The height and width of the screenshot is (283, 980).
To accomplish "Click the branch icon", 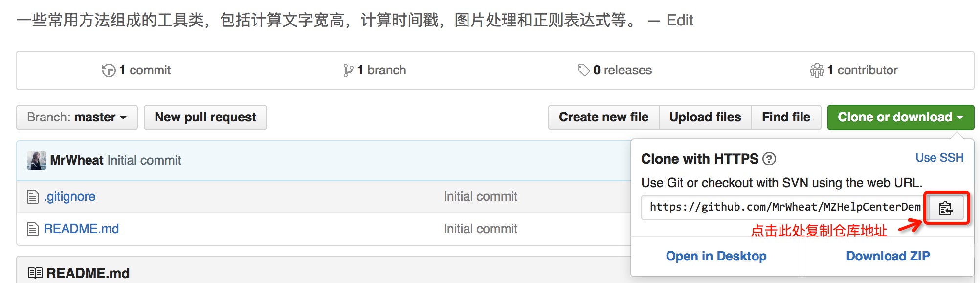I will [348, 71].
